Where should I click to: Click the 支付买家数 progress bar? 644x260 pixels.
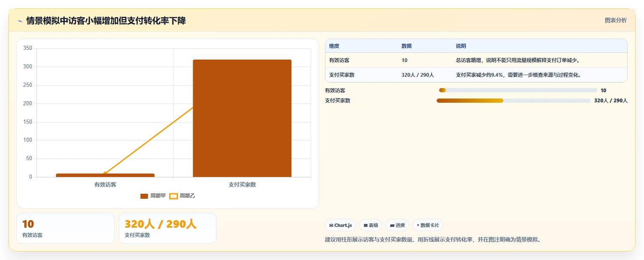[x=513, y=101]
